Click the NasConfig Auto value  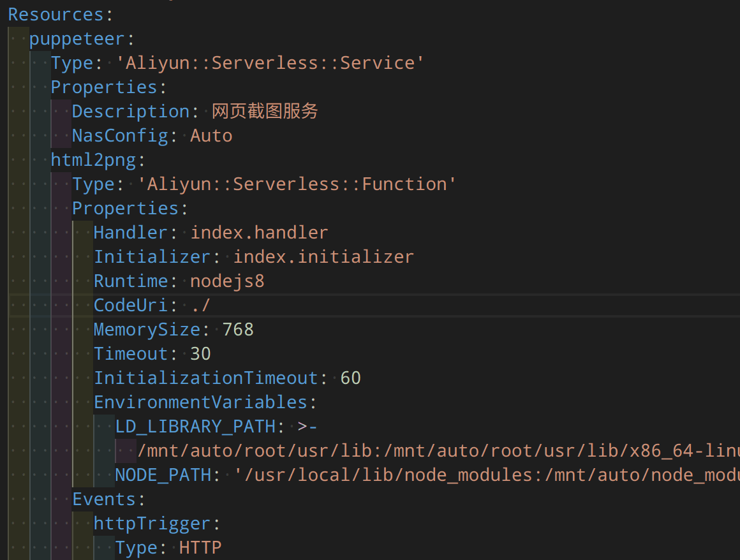[211, 135]
